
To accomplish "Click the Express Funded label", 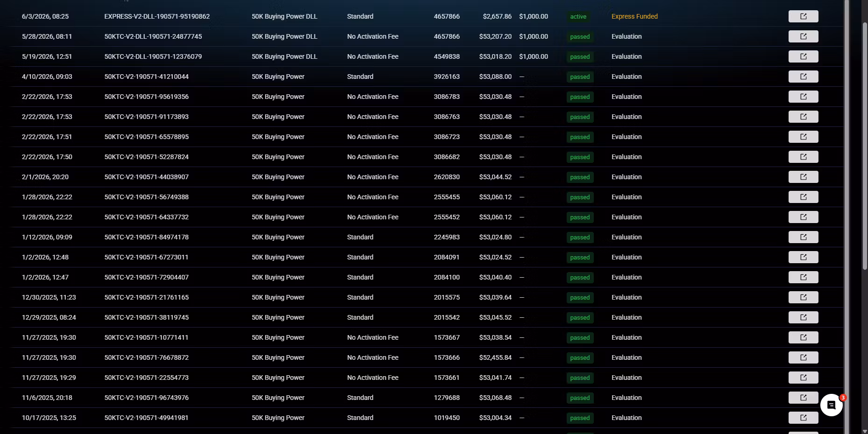I will pos(634,16).
